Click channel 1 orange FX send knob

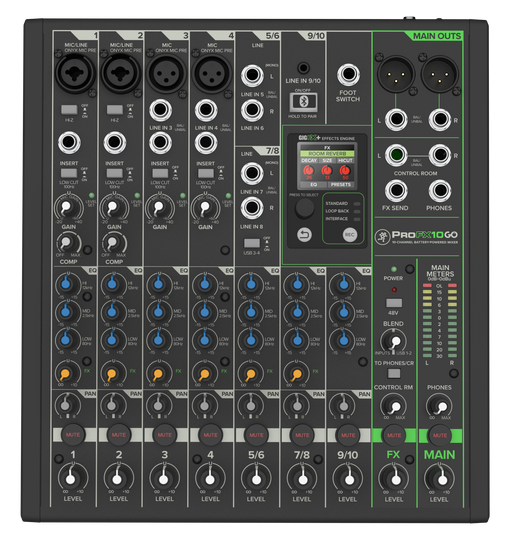point(66,373)
